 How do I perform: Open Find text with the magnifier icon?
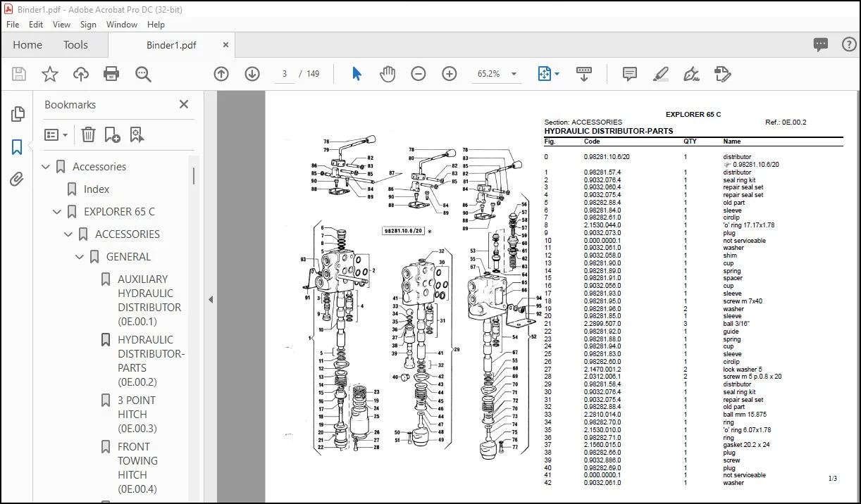pyautogui.click(x=143, y=74)
